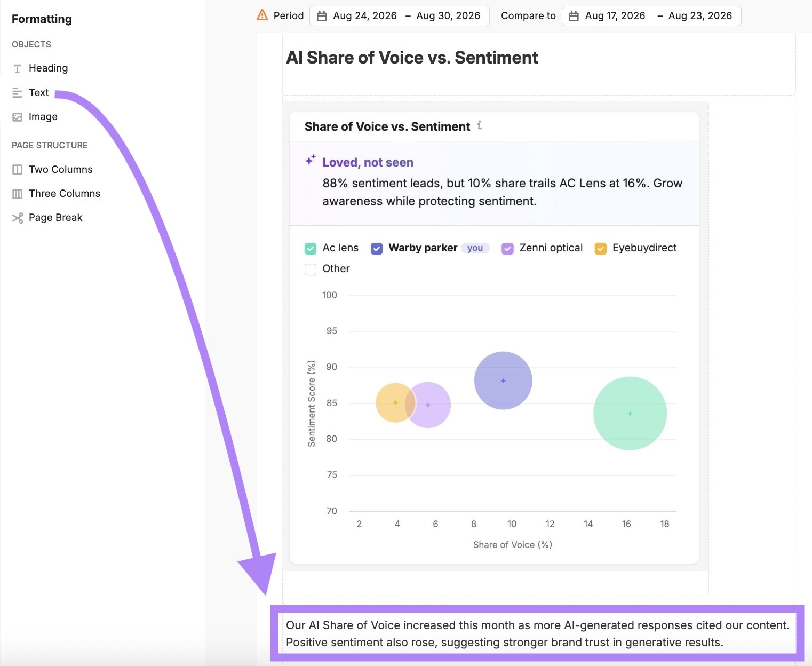Choose the Page Break structure label
The height and width of the screenshot is (666, 812).
pyautogui.click(x=55, y=218)
